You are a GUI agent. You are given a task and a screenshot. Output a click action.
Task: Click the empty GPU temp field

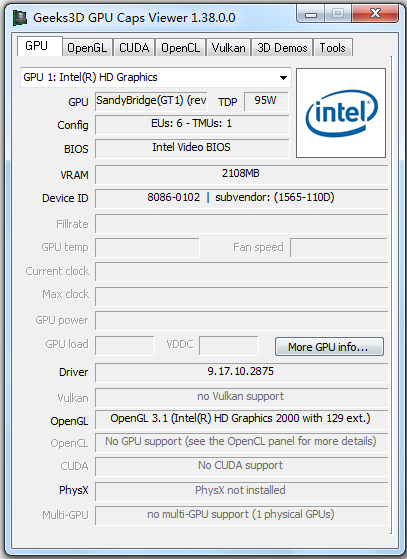[x=147, y=248]
